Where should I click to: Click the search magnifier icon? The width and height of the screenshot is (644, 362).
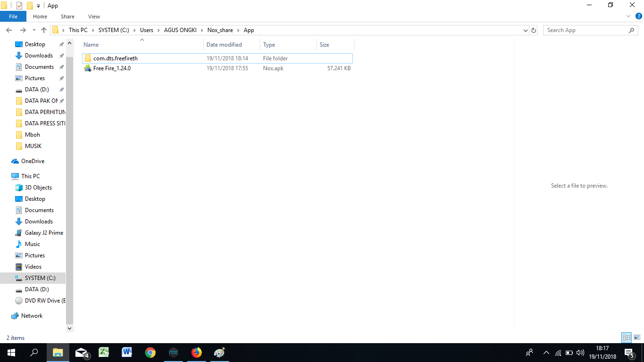(x=632, y=30)
